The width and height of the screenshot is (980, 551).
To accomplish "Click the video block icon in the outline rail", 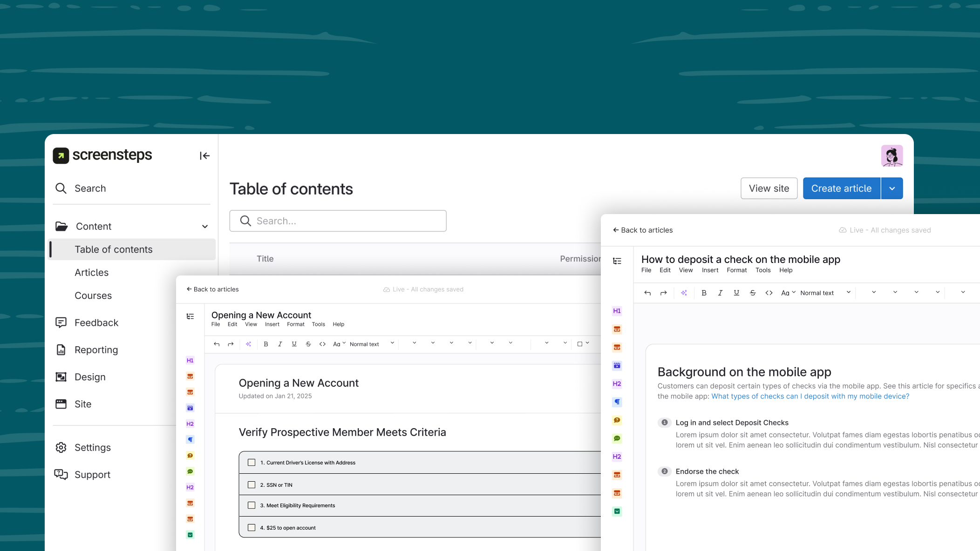I will tap(617, 365).
